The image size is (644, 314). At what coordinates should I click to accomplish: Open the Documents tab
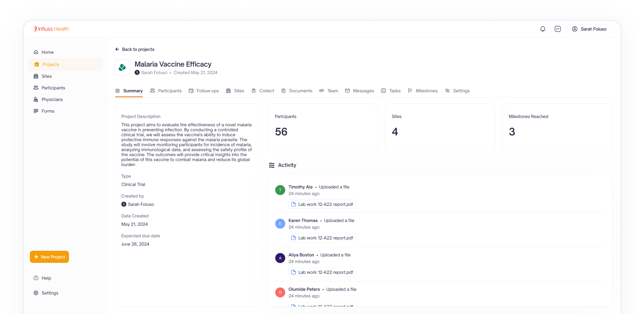301,91
